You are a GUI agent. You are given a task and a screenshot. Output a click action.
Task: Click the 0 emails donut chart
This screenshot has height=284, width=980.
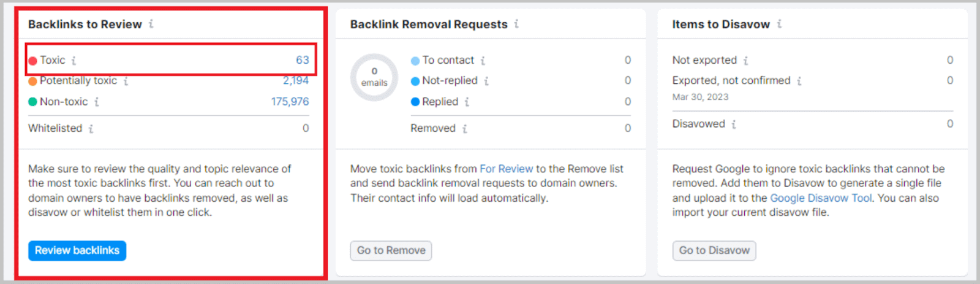pos(374,77)
